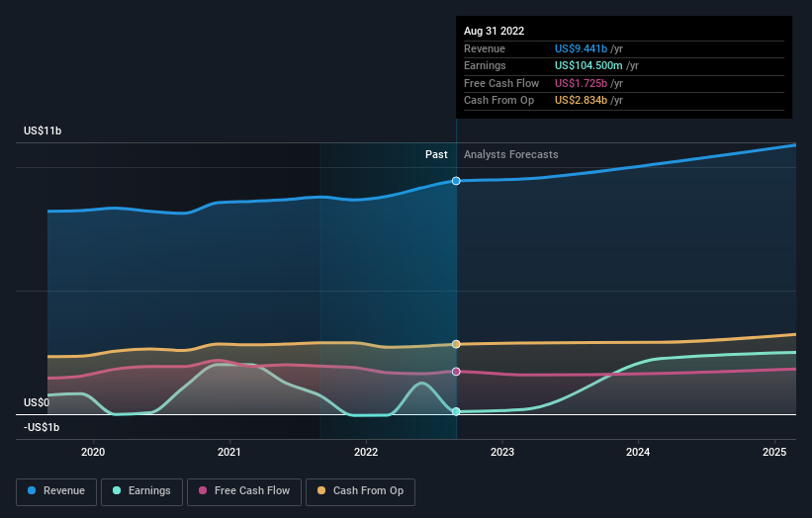Screen dimensions: 812x518
Task: Click the Aug 31 2022 tooltip date
Action: [x=493, y=31]
